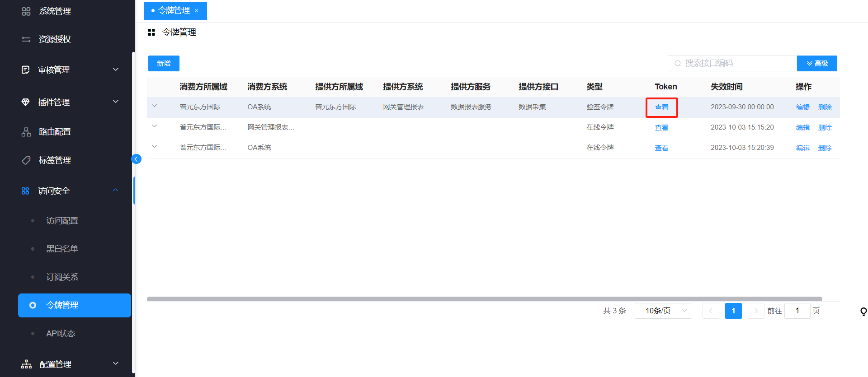This screenshot has width=868, height=377.
Task: Click the 审核管理 document icon
Action: coord(26,70)
